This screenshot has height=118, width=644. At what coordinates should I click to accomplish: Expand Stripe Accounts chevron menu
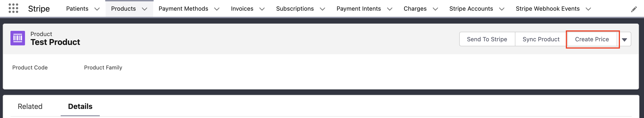(x=502, y=9)
